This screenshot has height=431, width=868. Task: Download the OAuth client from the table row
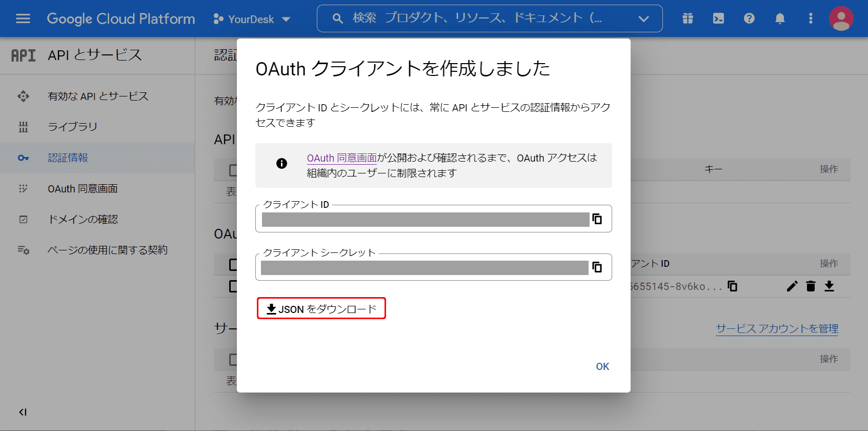(829, 286)
